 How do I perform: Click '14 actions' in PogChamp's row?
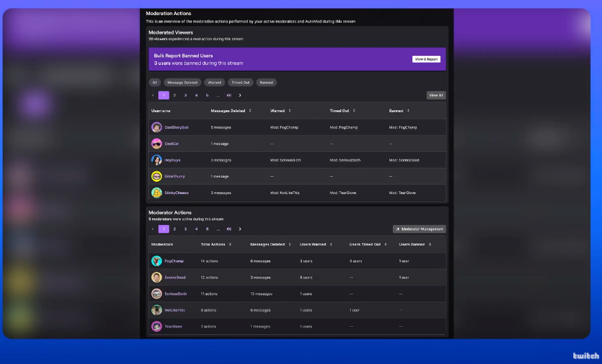209,261
